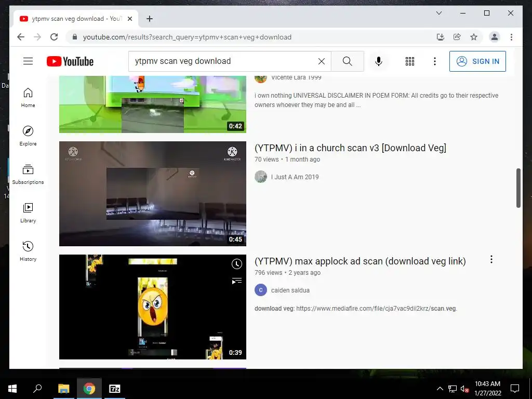Screen dimensions: 532x399
Task: Click the 'i own nothing UNIVERSAL DISCLAIMER' description
Action: [376, 100]
